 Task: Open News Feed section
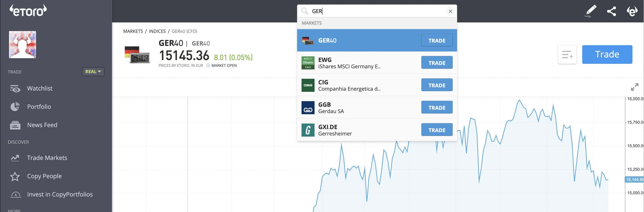[42, 125]
